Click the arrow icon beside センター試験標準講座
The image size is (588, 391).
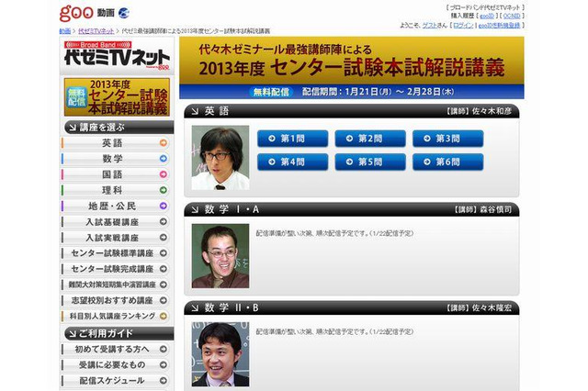tap(164, 253)
